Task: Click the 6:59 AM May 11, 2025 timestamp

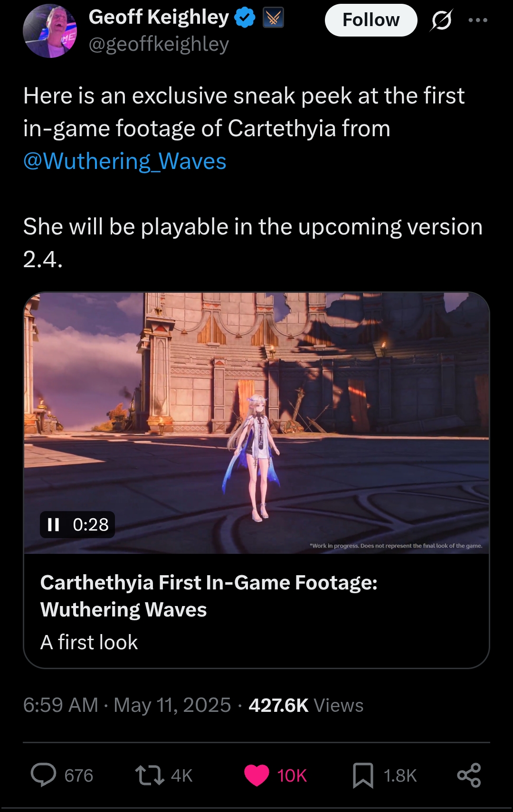Action: pos(127,705)
